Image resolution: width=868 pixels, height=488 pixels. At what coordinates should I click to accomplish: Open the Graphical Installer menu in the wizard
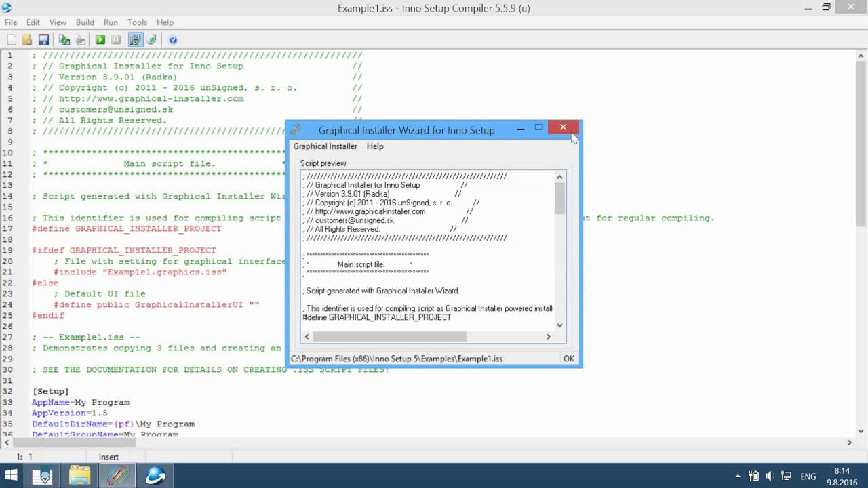click(x=325, y=146)
